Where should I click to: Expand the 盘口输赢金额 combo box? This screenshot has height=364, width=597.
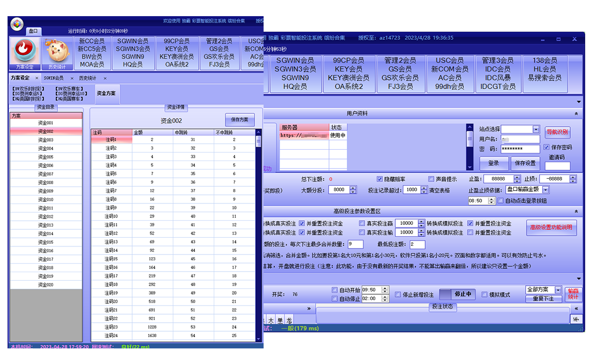(545, 190)
